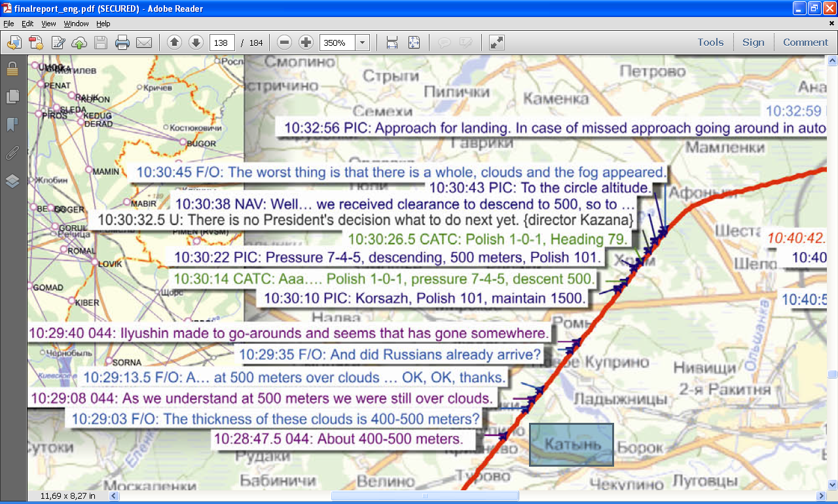
Task: Zoom out with the minus button
Action: tap(284, 43)
